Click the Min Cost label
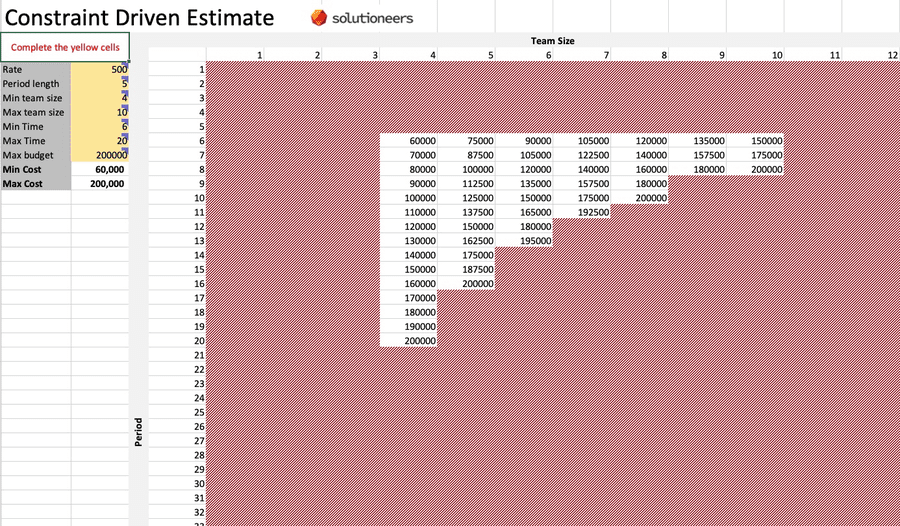Viewport: 900px width, 526px height. pyautogui.click(x=36, y=169)
